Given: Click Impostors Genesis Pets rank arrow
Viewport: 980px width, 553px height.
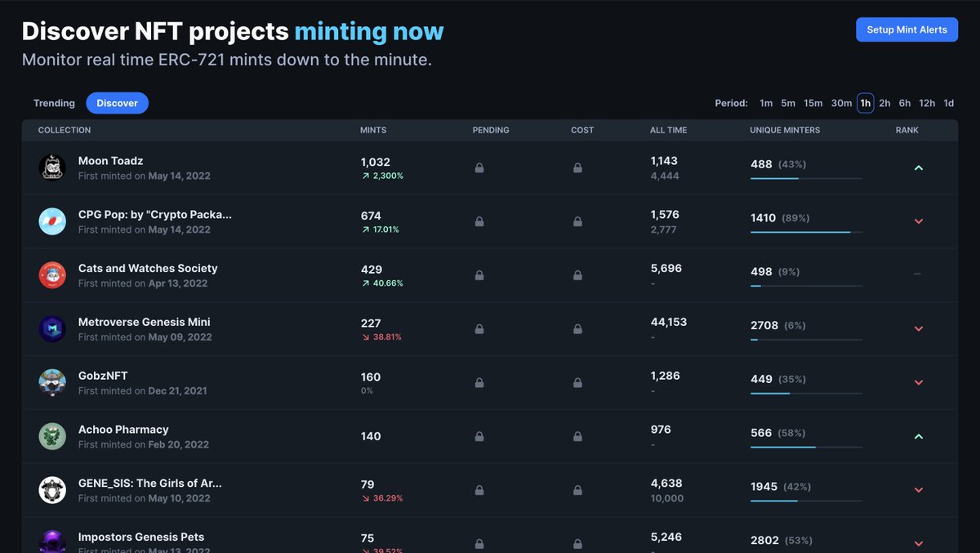Looking at the screenshot, I should [x=918, y=543].
